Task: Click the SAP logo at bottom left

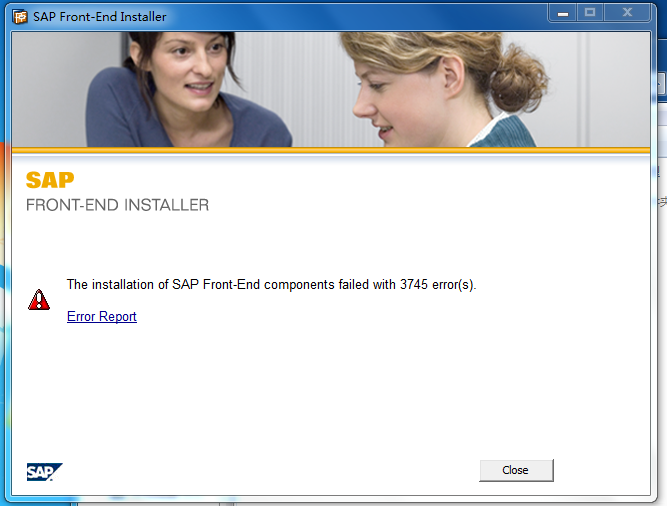Action: [44, 472]
